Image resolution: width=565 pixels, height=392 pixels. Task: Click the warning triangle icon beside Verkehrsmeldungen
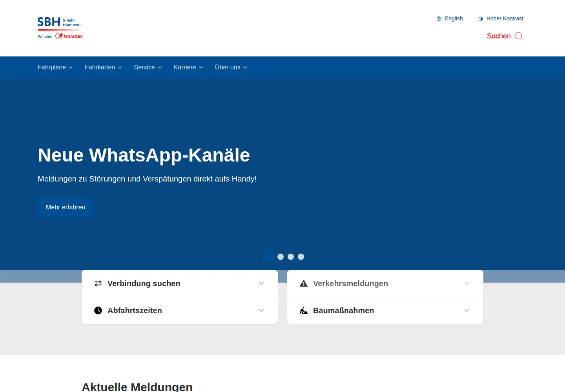[x=304, y=283]
